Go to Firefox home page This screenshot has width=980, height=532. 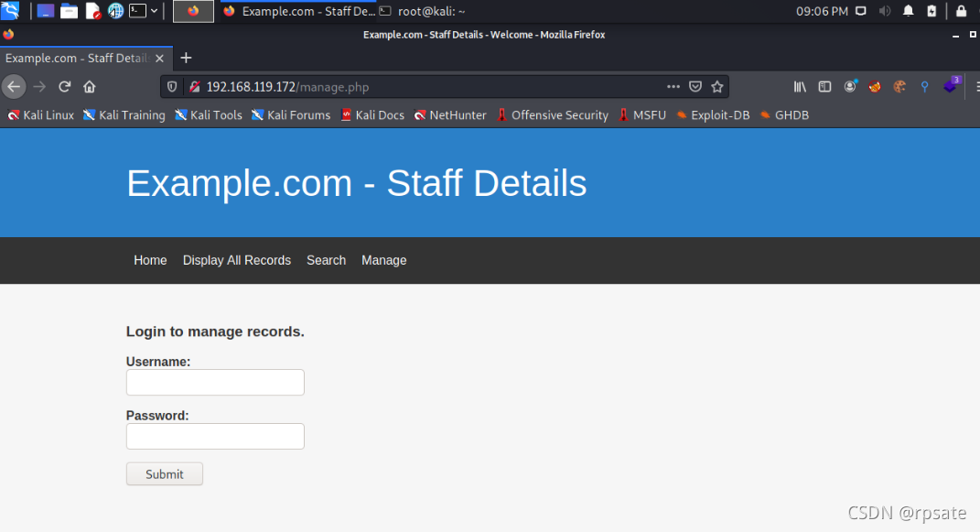[x=90, y=87]
